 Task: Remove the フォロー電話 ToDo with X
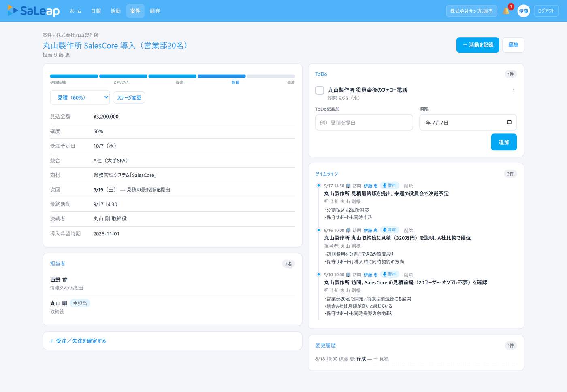tap(513, 90)
